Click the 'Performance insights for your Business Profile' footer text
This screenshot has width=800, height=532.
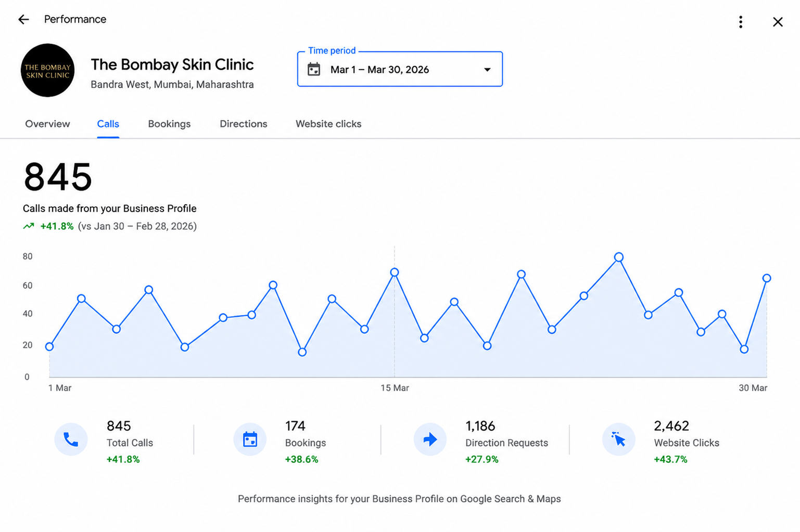click(x=399, y=499)
